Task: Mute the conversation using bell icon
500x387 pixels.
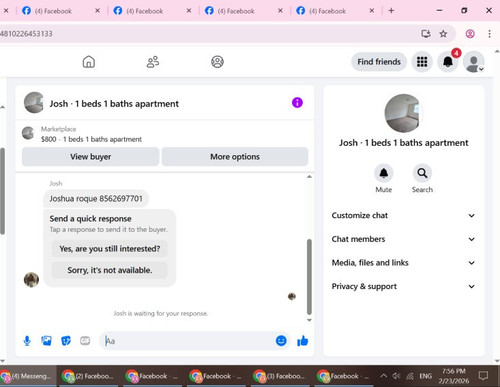Action: click(x=384, y=173)
